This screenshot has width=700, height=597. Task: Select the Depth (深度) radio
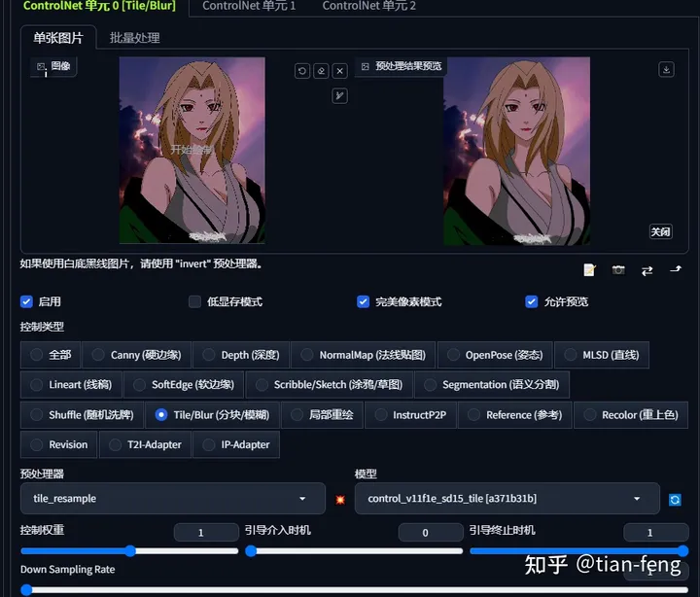coord(208,355)
